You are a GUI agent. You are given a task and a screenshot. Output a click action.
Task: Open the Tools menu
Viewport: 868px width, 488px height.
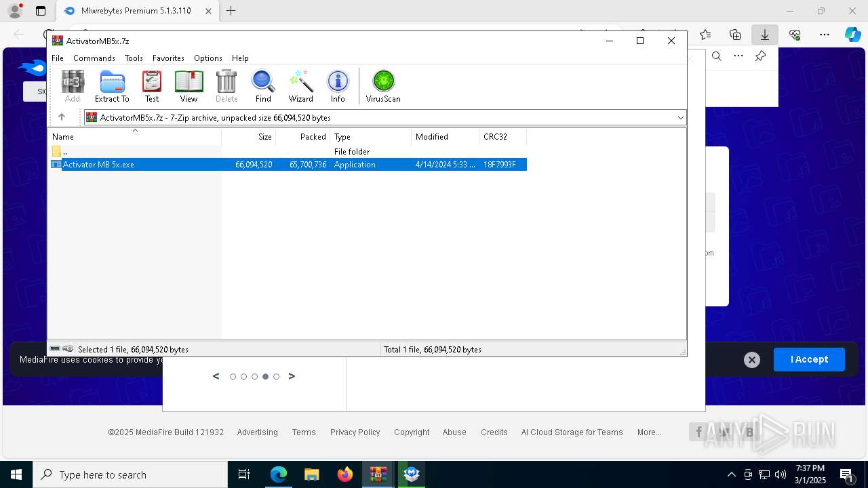(x=134, y=58)
